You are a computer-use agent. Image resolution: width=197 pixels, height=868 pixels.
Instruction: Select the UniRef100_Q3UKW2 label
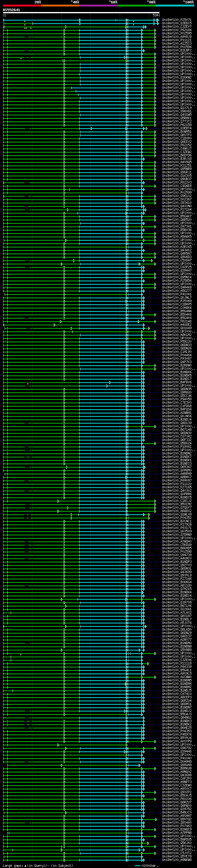coord(176,78)
